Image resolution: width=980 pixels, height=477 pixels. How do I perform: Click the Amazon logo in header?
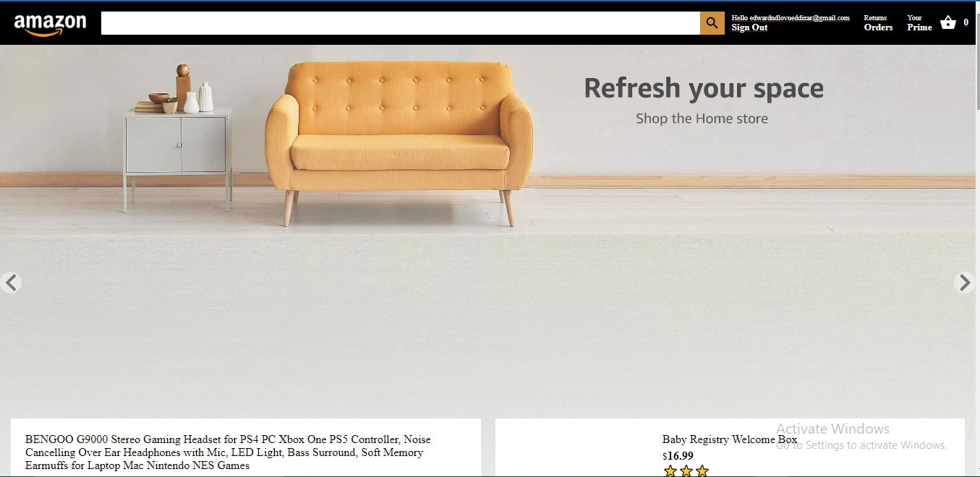50,25
